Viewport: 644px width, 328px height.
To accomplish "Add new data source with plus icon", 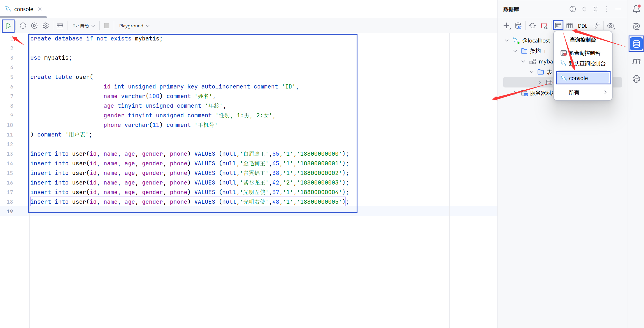I will click(507, 26).
